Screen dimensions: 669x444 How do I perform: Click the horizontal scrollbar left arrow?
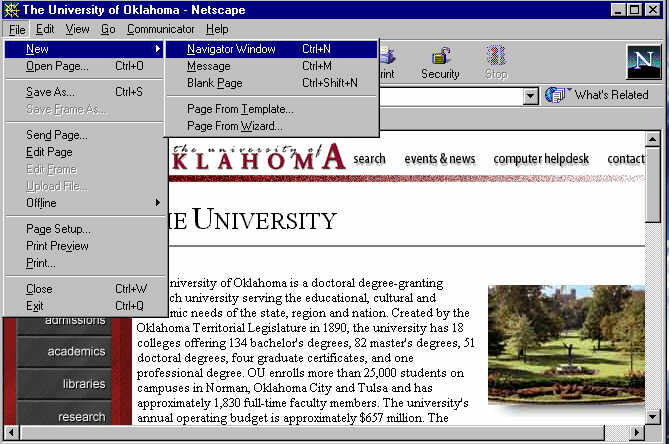[12, 432]
